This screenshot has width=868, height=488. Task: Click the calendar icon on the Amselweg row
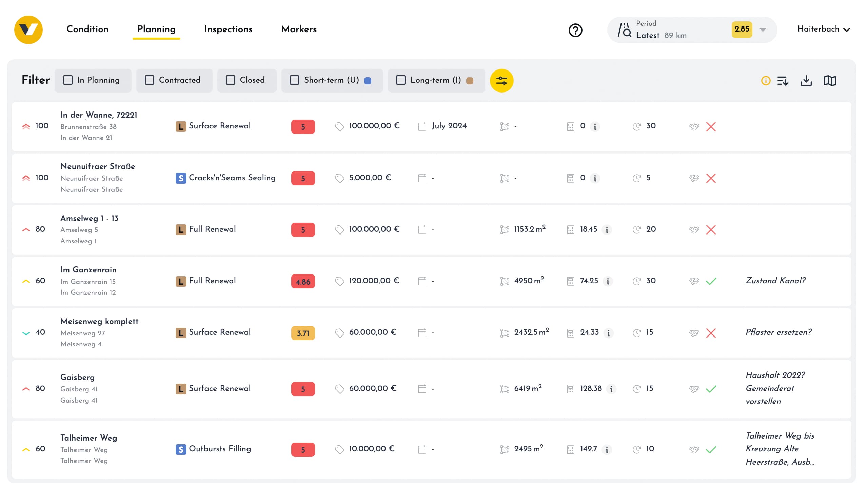(x=422, y=229)
